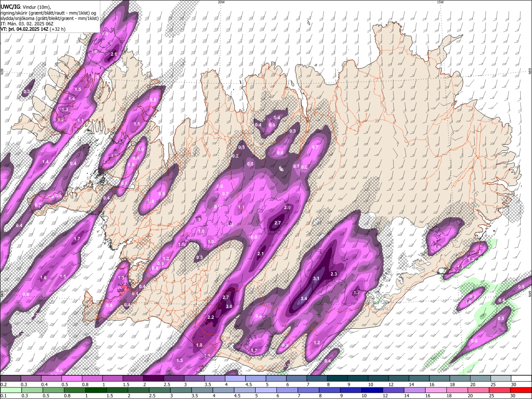Screen dimensions: 532x399
Task: Select the red 30 swatch in lower legend
Action: (x=521, y=390)
